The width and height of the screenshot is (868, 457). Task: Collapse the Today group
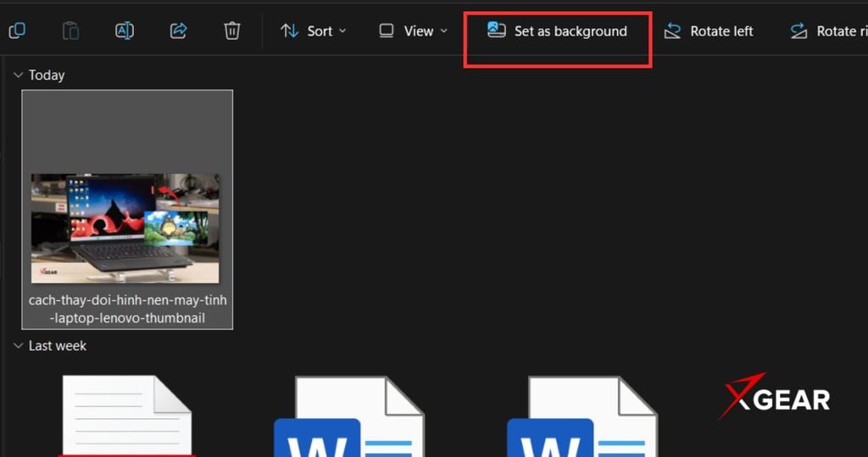tap(18, 75)
